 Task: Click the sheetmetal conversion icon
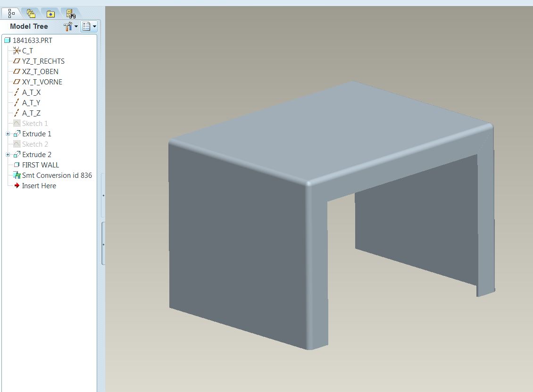17,175
